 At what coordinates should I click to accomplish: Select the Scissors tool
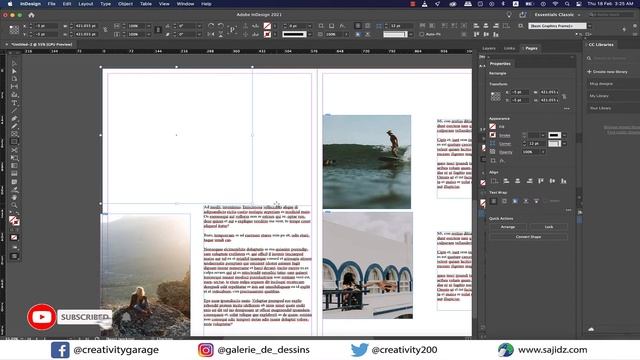click(x=14, y=150)
